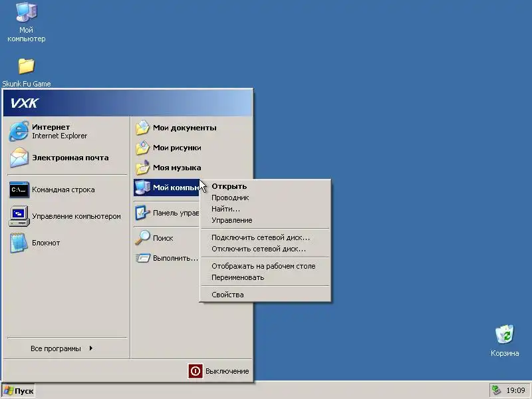Click the Пуск start button

[19, 391]
